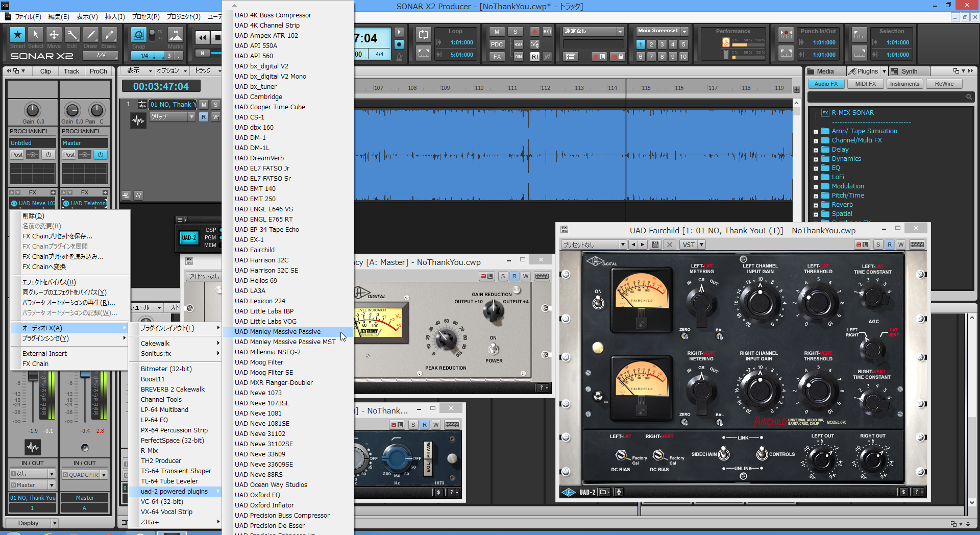980x535 pixels.
Task: Expand the Amp/ Tape Simuation folder
Action: [x=816, y=132]
